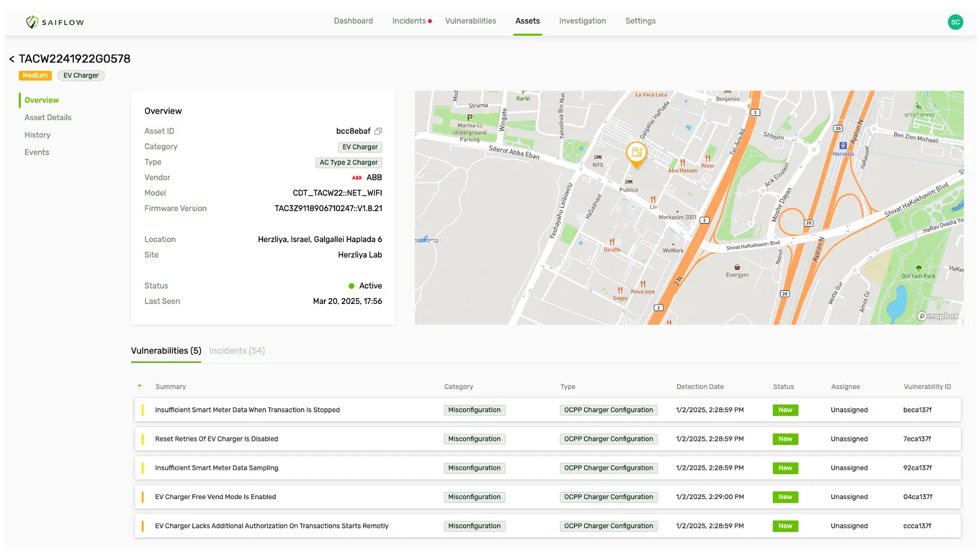Sort by the Assignee column header
Viewport: 980px width, 558px height.
845,387
